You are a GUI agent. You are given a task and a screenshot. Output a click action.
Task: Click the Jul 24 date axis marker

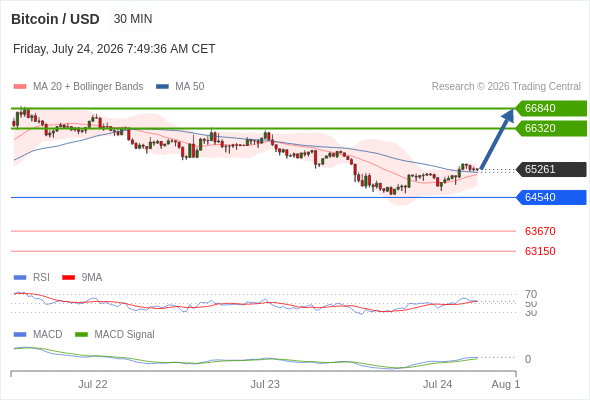click(437, 384)
